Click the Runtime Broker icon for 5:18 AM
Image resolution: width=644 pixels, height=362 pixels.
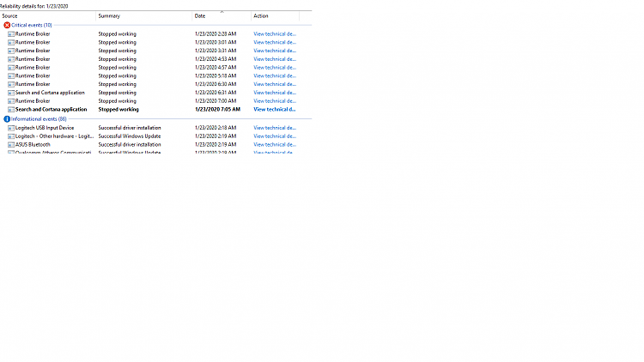coord(11,76)
